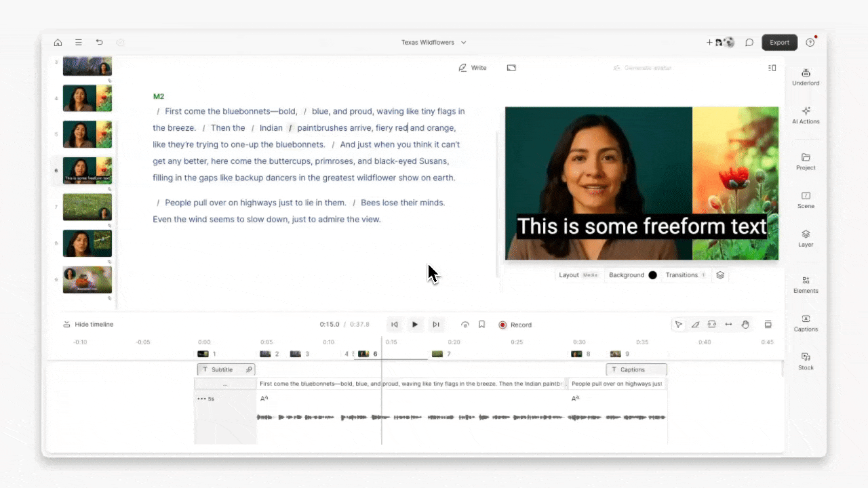
Task: Click the 0:20 mark on timeline ruler
Action: [454, 342]
